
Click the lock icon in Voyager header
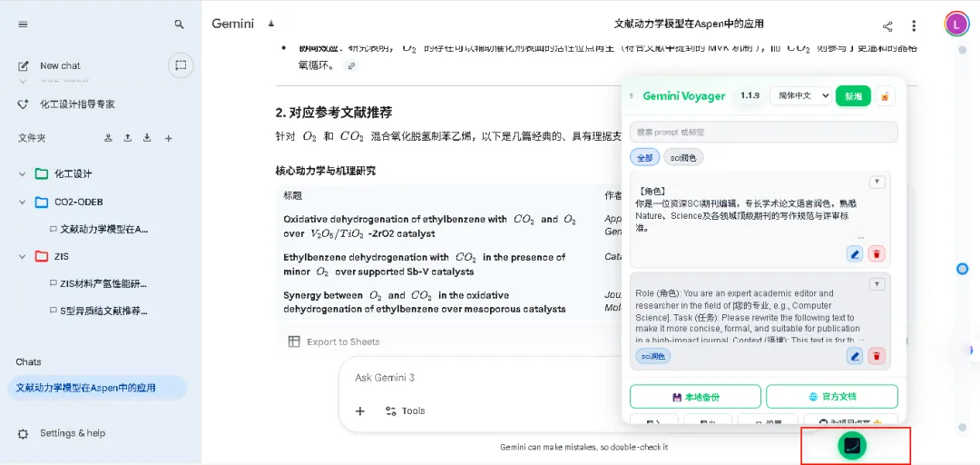pos(886,96)
